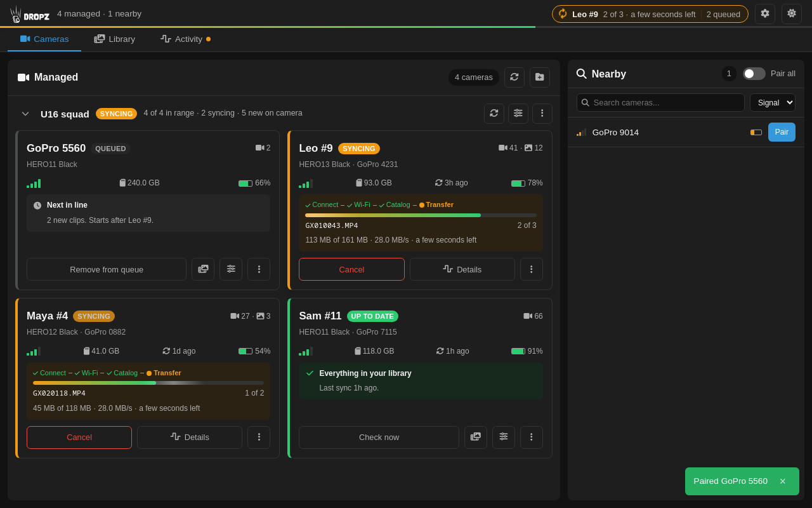This screenshot has width=812, height=508.
Task: Open Leo #9 more options menu
Action: click(532, 269)
